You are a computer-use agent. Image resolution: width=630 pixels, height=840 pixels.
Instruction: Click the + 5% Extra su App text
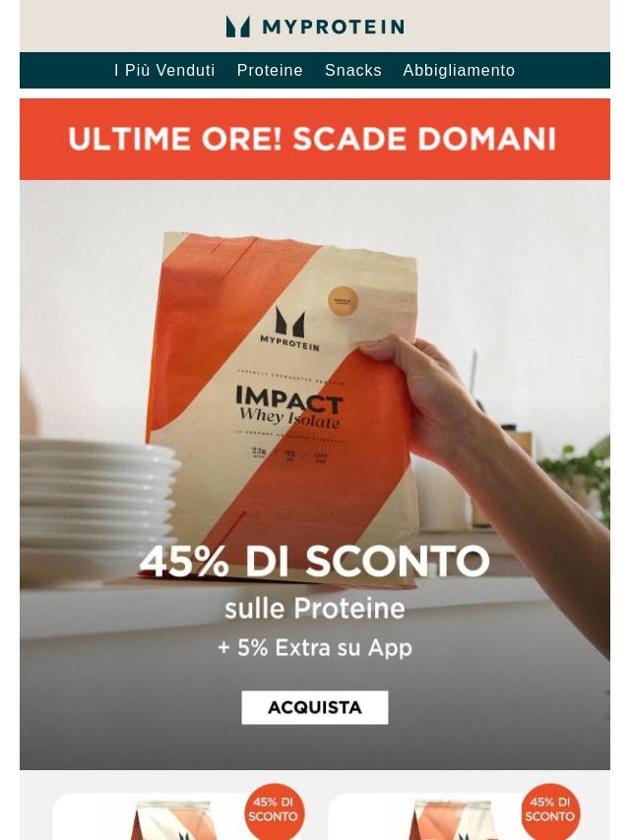coord(315,647)
